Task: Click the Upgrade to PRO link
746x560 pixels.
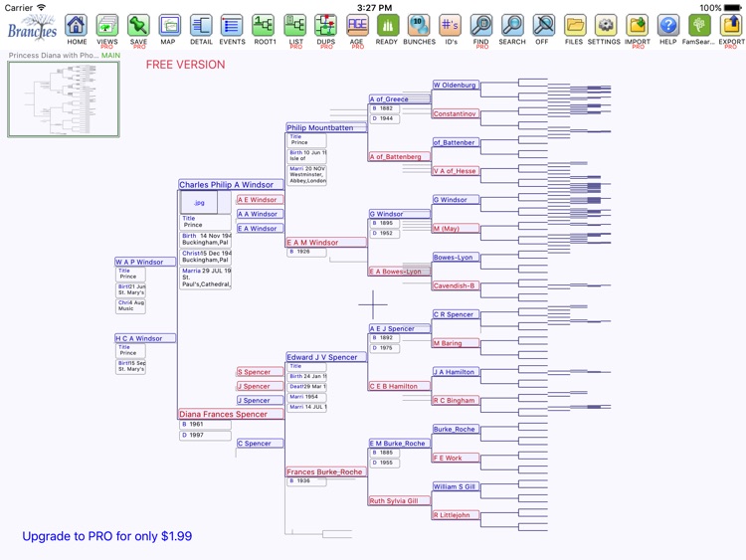Action: pos(107,536)
